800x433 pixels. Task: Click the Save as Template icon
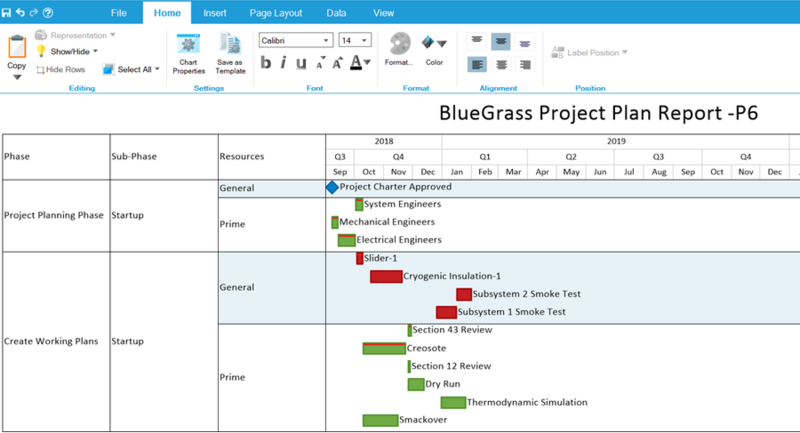(x=231, y=54)
